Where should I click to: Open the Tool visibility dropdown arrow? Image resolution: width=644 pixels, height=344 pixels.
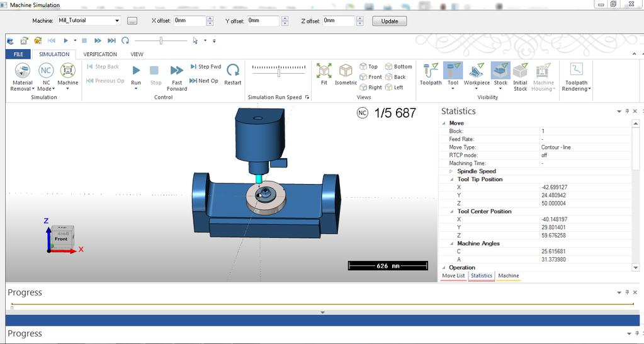(x=453, y=89)
